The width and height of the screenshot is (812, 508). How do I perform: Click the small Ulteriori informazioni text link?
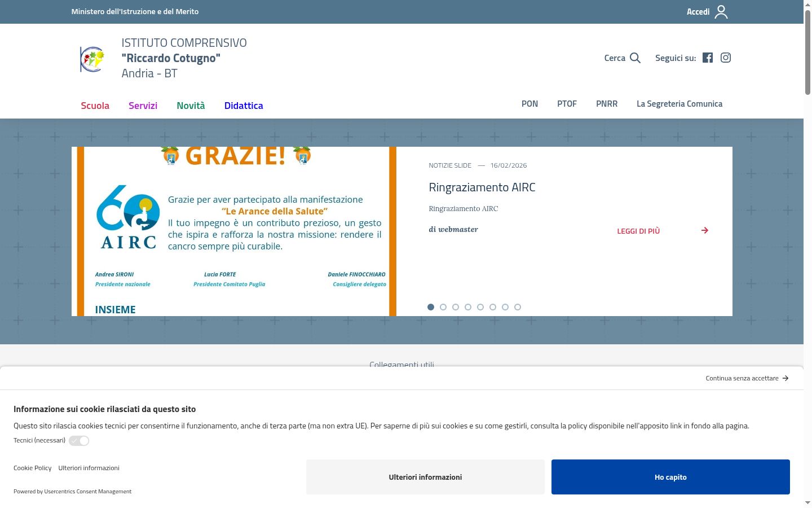pyautogui.click(x=89, y=468)
